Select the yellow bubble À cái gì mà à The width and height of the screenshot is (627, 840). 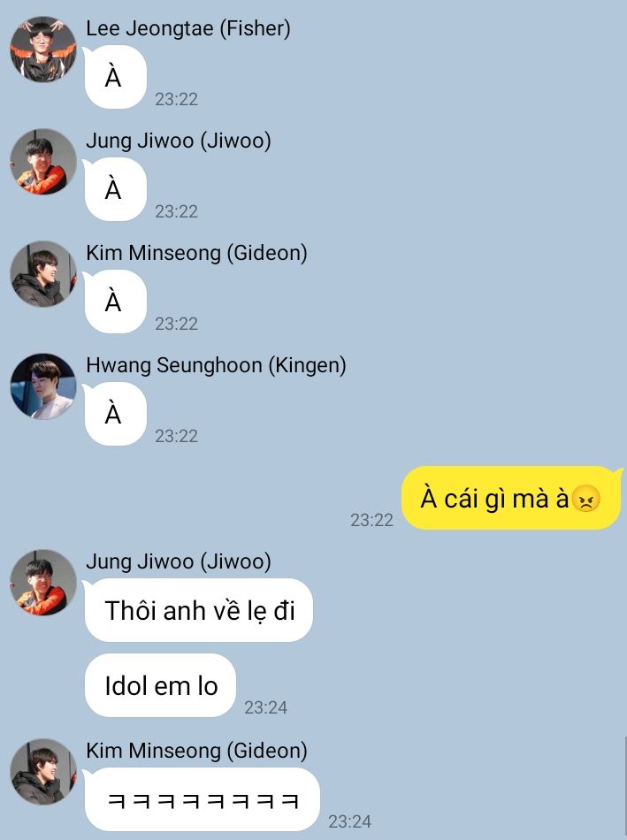click(512, 498)
